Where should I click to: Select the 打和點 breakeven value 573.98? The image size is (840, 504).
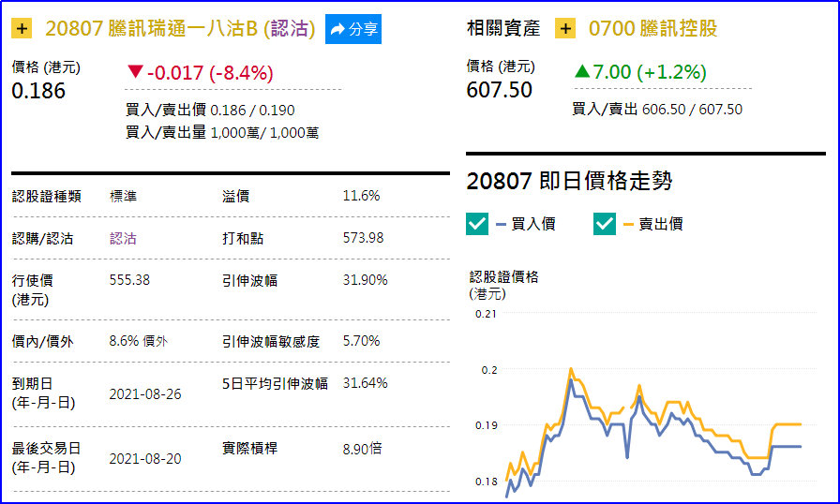[363, 238]
